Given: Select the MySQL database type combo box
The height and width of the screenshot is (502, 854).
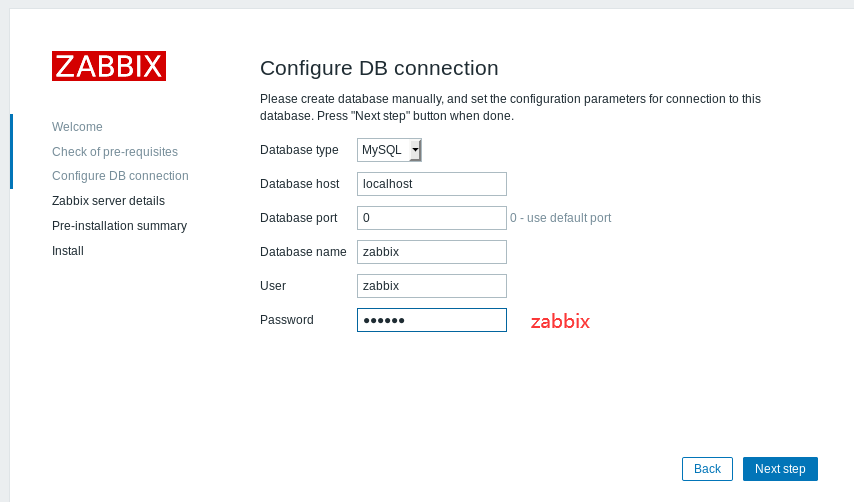Looking at the screenshot, I should point(382,150).
